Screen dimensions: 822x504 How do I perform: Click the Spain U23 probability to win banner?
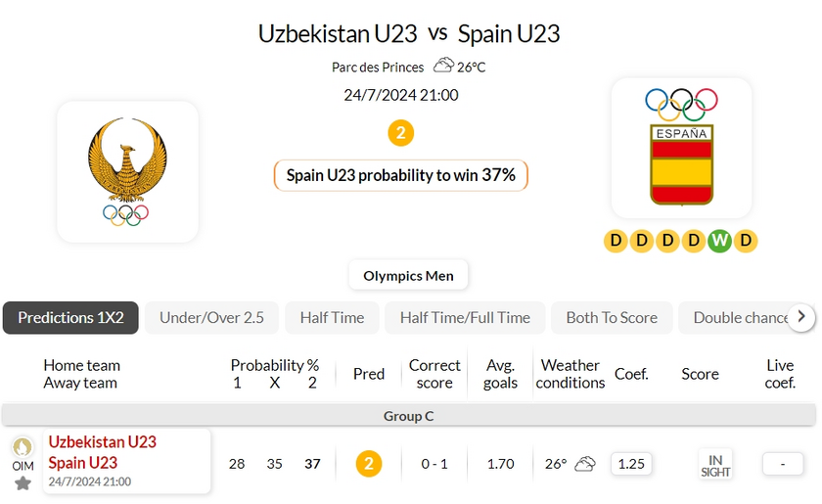pos(400,175)
